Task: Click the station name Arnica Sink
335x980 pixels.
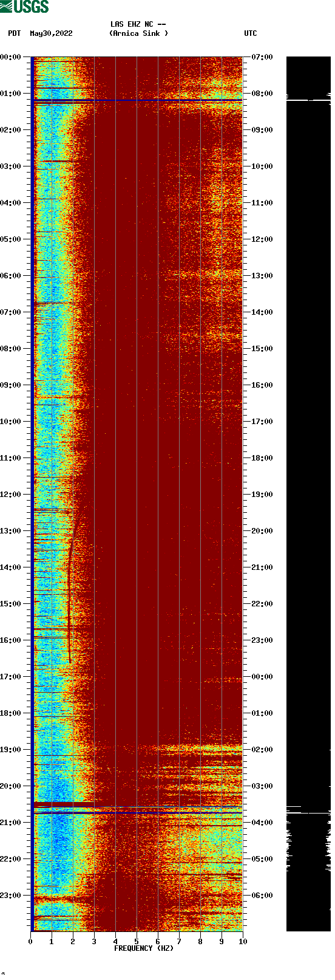Action: tap(138, 33)
